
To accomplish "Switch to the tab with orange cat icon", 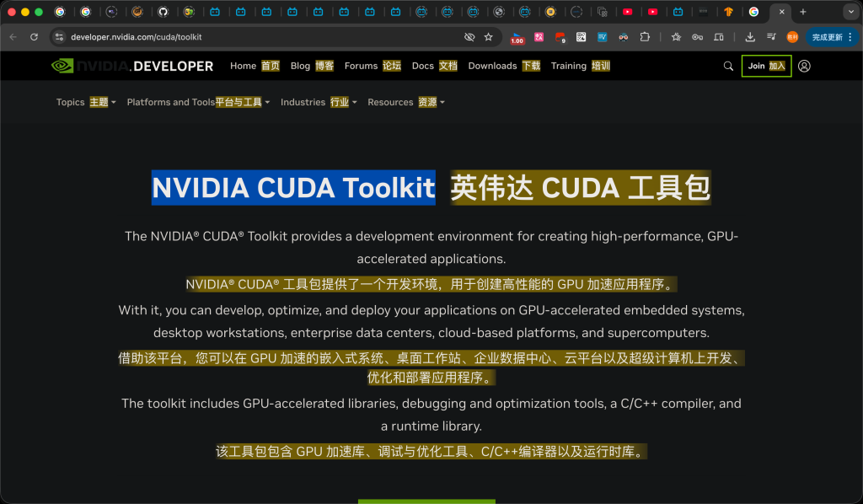I will (137, 12).
